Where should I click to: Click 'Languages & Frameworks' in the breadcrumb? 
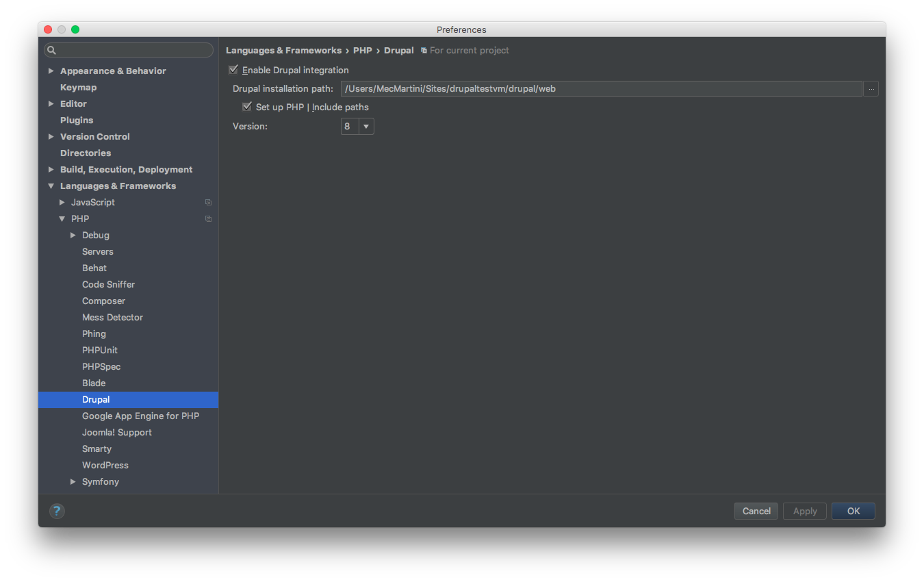[x=283, y=51]
